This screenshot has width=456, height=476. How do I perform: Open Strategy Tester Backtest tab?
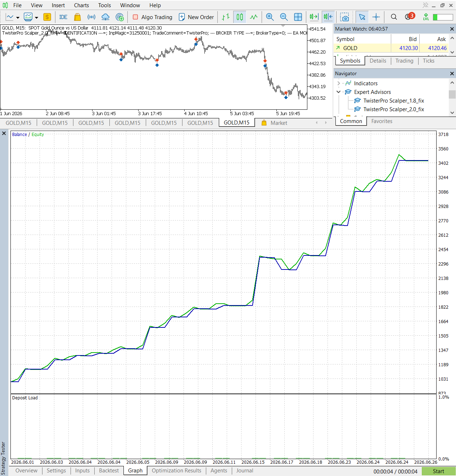(109, 471)
